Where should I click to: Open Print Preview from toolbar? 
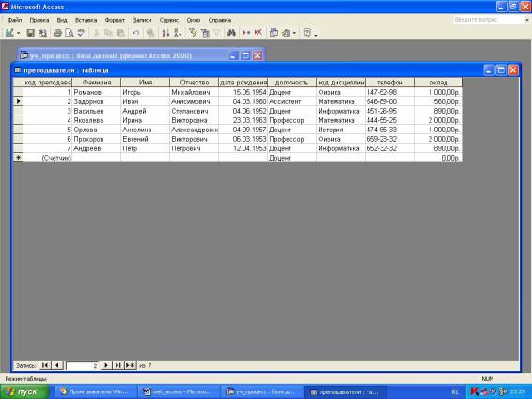pos(70,33)
